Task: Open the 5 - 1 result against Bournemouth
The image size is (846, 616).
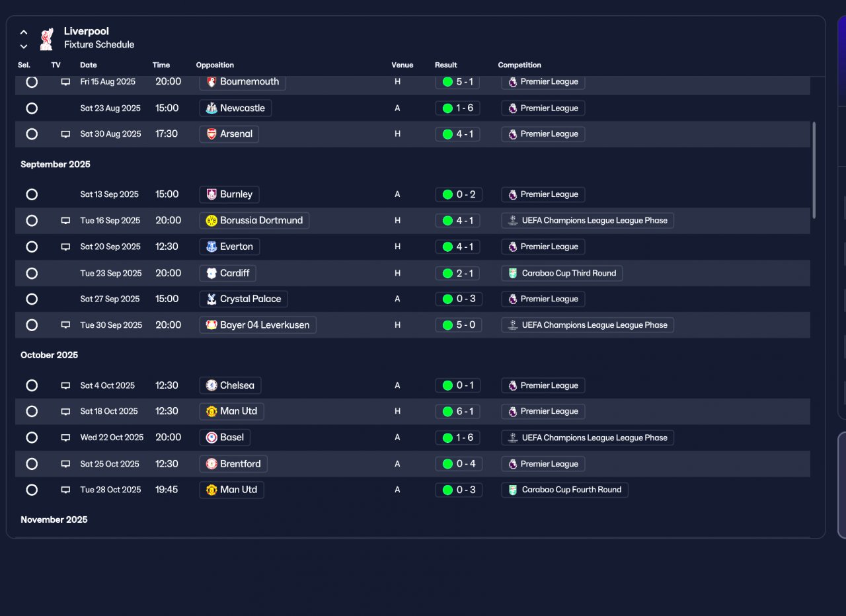Action: tap(459, 82)
